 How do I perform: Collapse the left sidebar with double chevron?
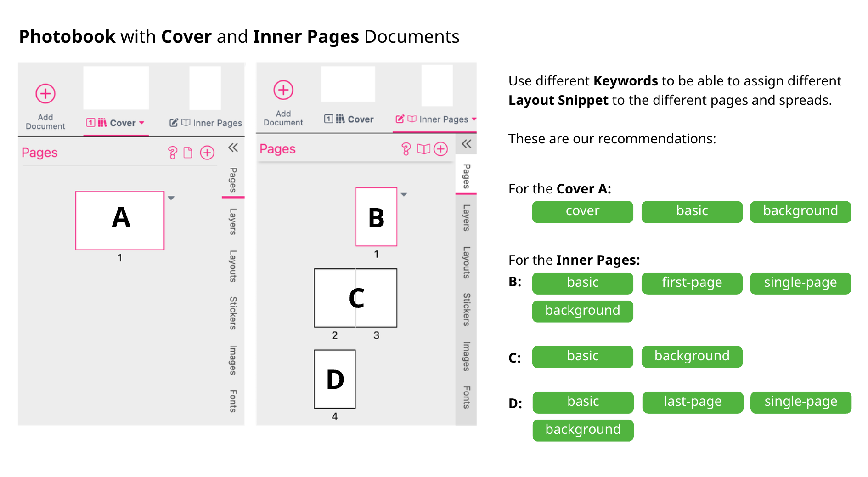[x=233, y=148]
